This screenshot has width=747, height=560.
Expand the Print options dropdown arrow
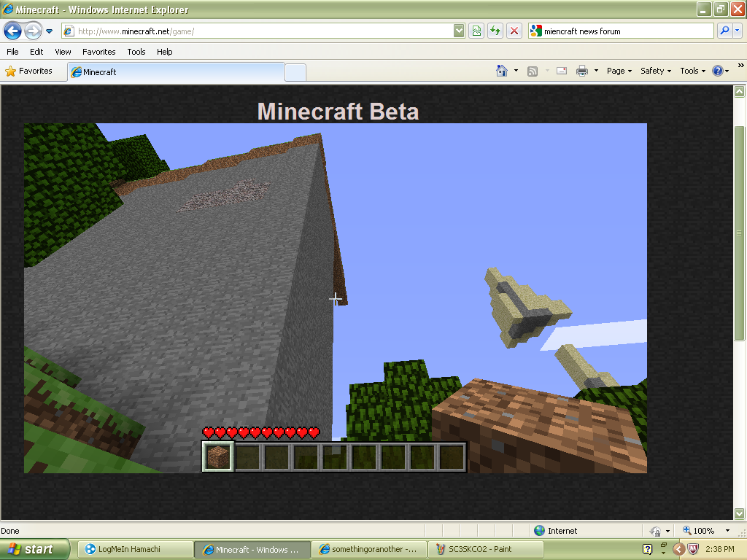[x=596, y=71]
